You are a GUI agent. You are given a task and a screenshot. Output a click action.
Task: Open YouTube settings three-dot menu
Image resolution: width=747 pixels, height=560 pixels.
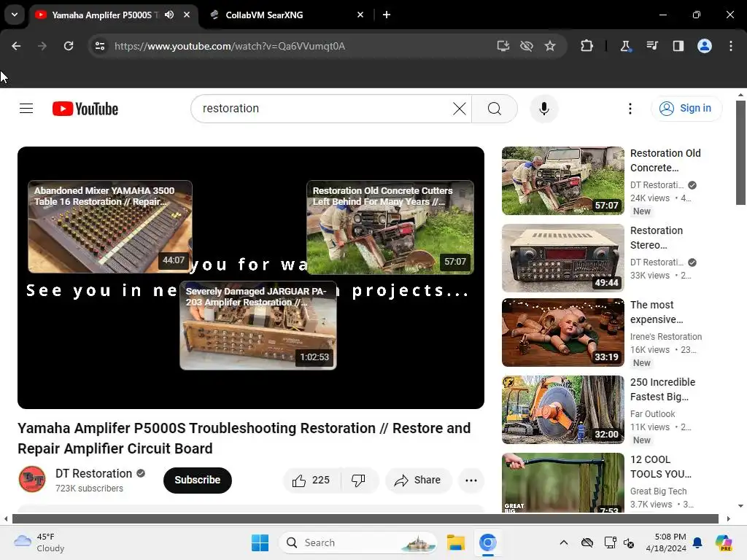click(x=630, y=109)
